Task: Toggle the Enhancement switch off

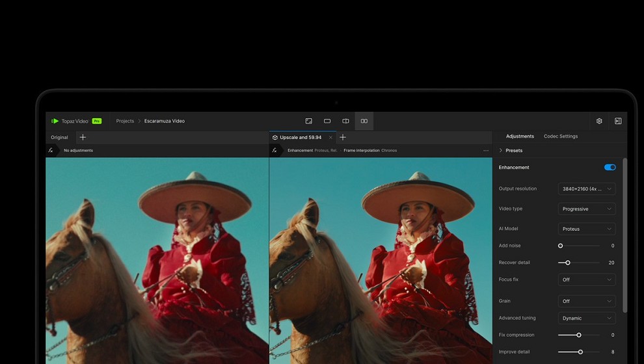Action: pyautogui.click(x=610, y=167)
